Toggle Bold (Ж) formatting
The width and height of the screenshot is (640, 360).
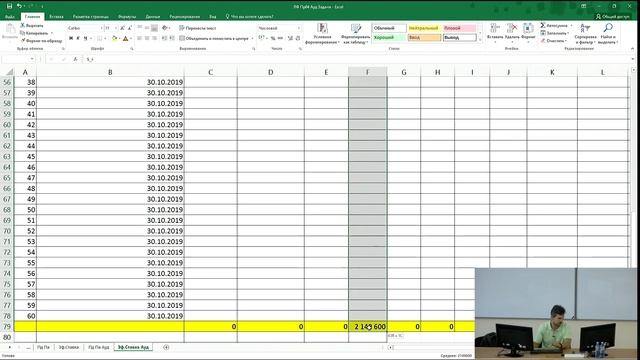(x=71, y=38)
